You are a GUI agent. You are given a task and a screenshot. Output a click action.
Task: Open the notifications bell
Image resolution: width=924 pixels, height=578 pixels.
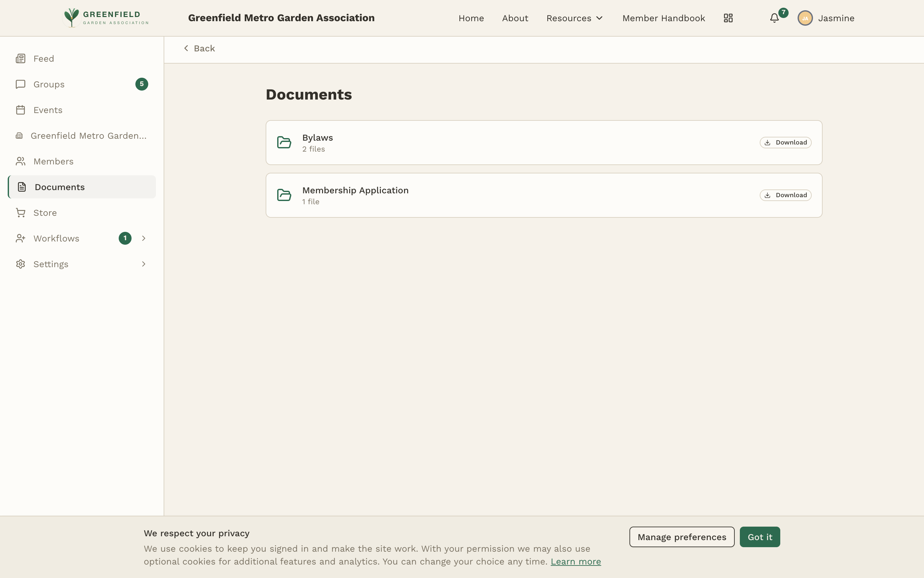[x=774, y=18]
